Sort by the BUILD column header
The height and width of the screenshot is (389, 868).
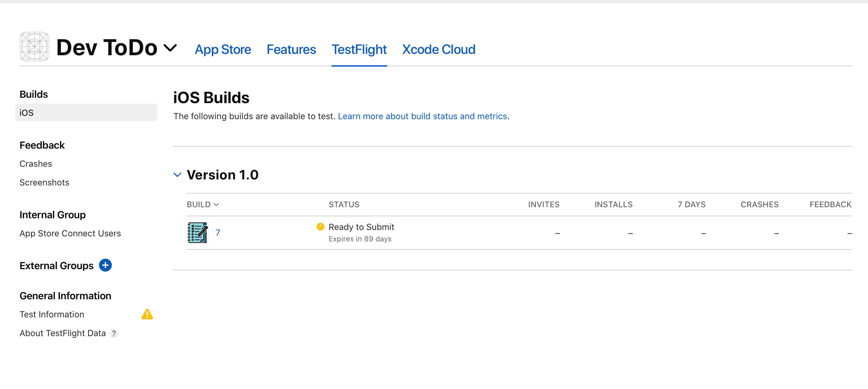[x=203, y=205]
